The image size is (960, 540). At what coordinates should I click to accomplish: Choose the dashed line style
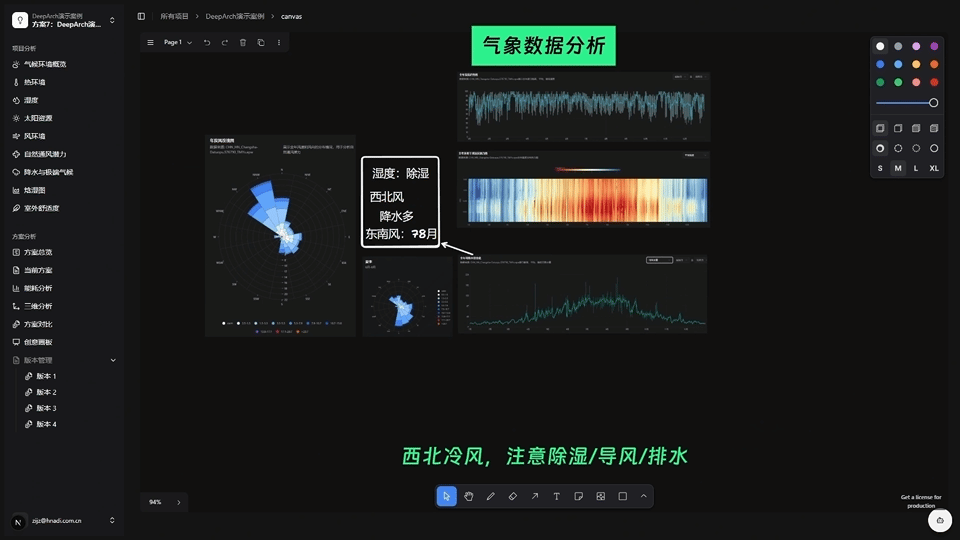898,148
